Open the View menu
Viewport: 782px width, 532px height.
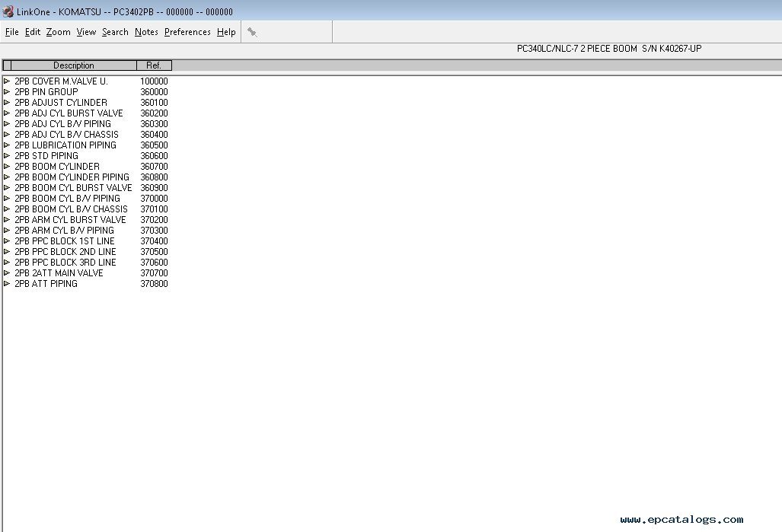(x=86, y=32)
